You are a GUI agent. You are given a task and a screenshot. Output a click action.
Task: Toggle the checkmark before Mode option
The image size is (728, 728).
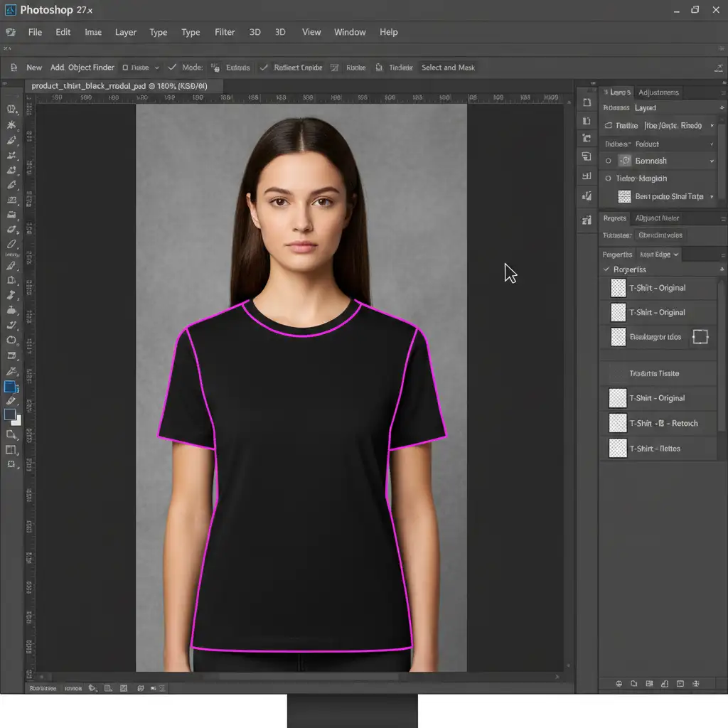click(172, 68)
